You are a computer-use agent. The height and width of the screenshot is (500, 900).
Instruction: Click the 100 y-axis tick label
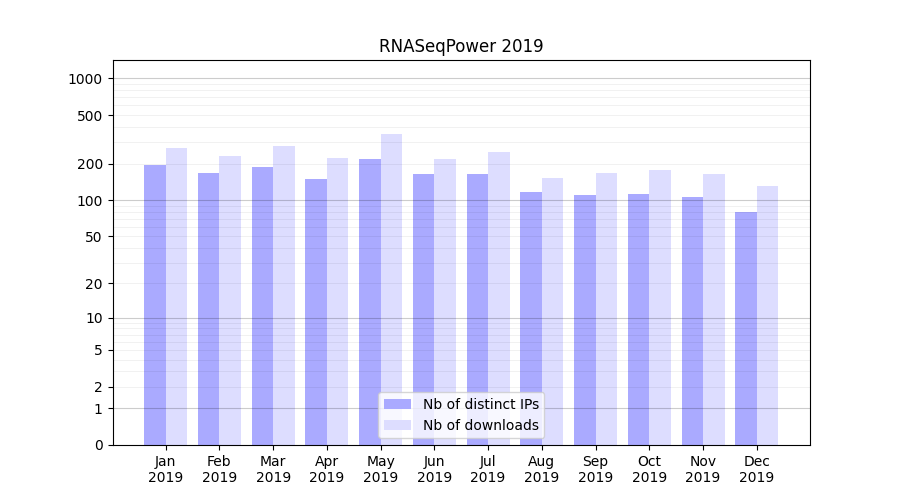(89, 201)
